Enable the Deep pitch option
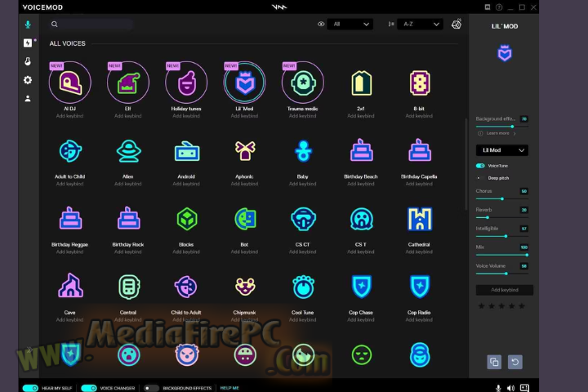This screenshot has width=588, height=392. coord(479,178)
